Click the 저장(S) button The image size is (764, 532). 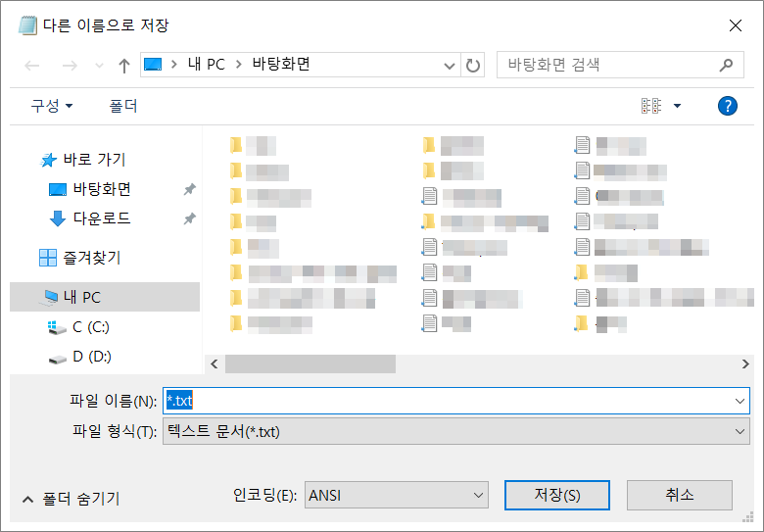point(557,495)
